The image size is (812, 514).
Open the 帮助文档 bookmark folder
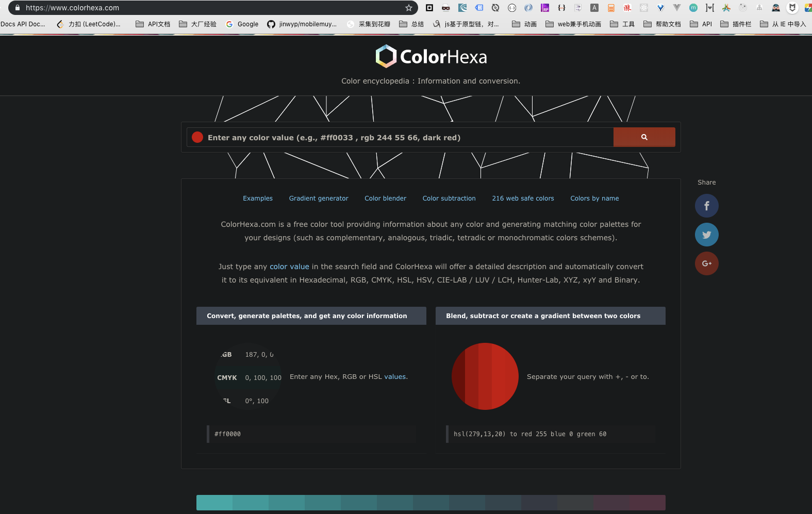662,24
